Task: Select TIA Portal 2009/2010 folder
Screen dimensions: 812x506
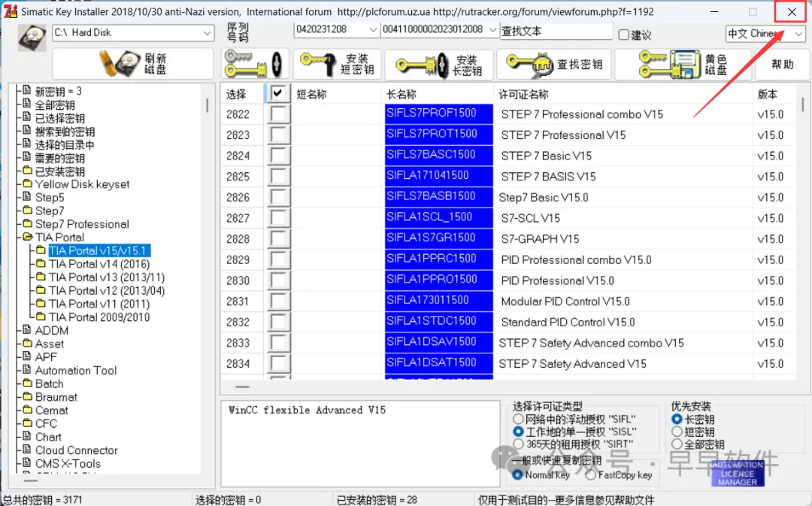Action: point(99,317)
